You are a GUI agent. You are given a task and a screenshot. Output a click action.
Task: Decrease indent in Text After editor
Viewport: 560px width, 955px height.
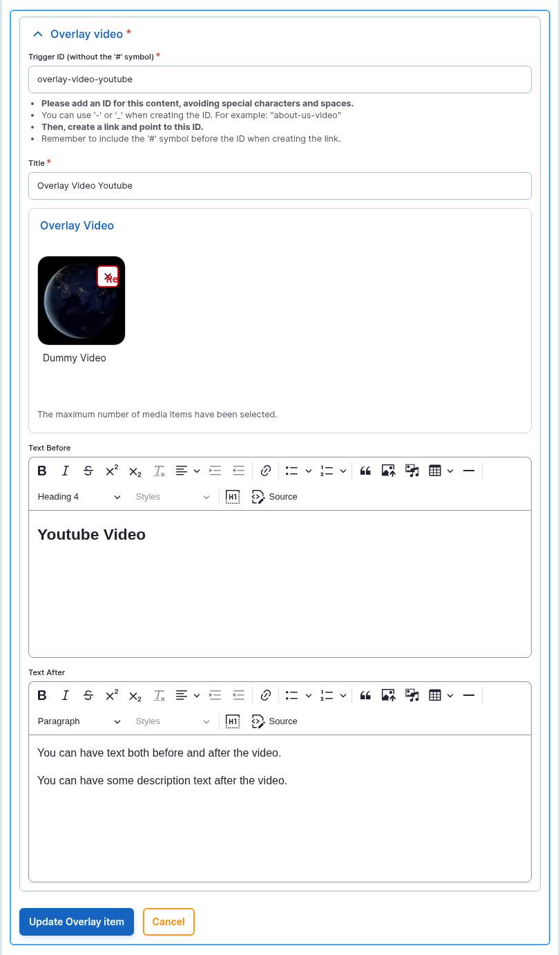pos(239,695)
